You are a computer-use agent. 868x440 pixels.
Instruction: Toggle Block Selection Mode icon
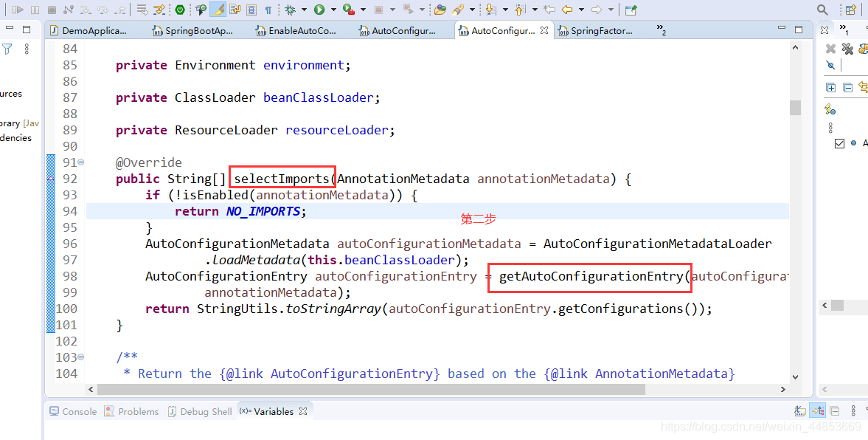(251, 10)
